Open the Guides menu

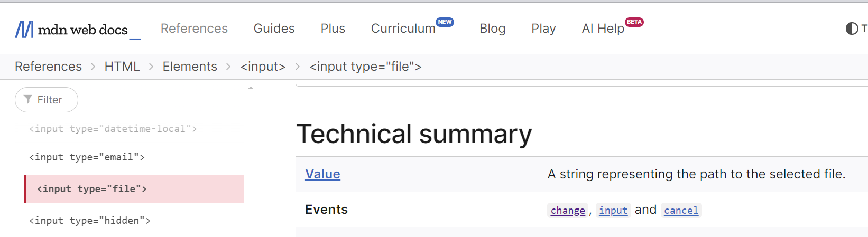point(274,29)
